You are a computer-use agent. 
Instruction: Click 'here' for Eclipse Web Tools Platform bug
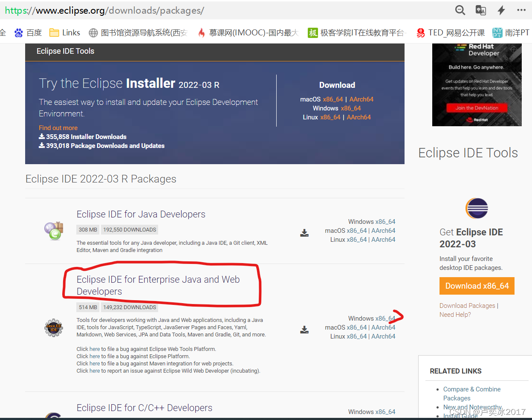95,349
